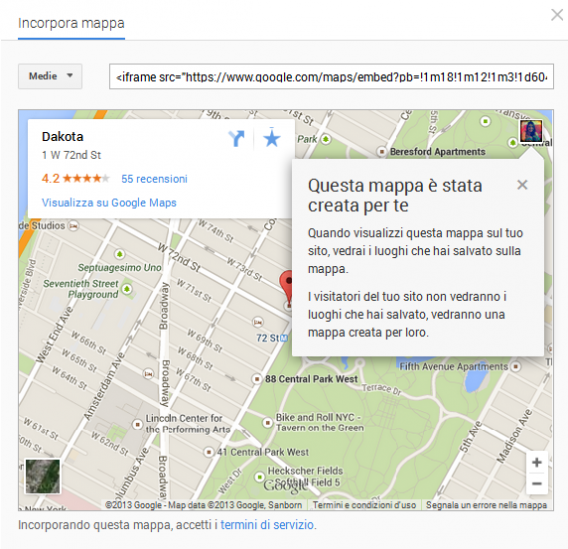
Task: Click Heckscher Fields park marker icon
Action: [259, 476]
